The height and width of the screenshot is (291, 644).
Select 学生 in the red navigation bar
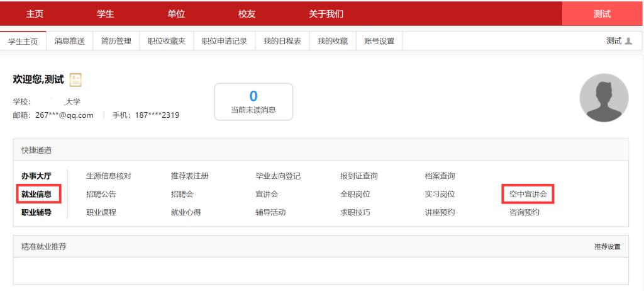[x=105, y=14]
